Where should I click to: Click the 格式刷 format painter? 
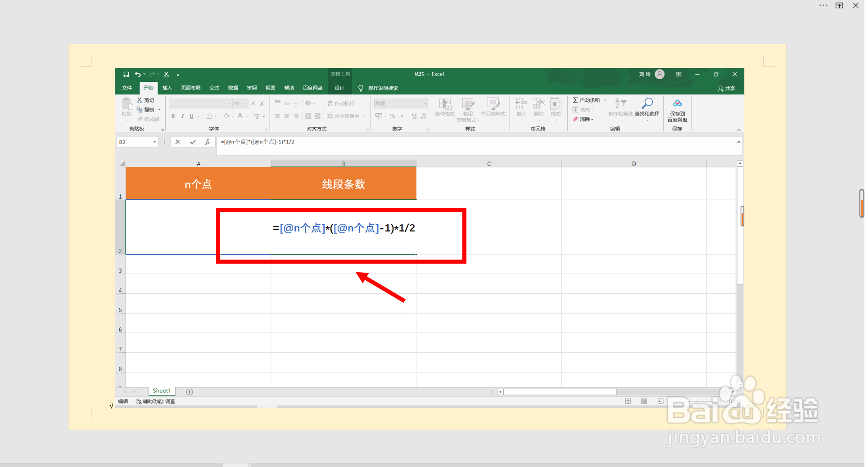pos(148,119)
